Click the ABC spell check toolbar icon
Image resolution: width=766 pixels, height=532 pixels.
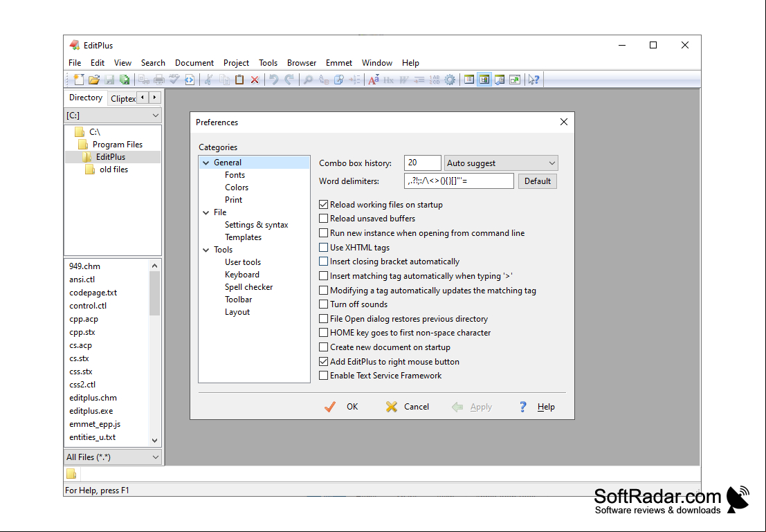click(x=174, y=80)
